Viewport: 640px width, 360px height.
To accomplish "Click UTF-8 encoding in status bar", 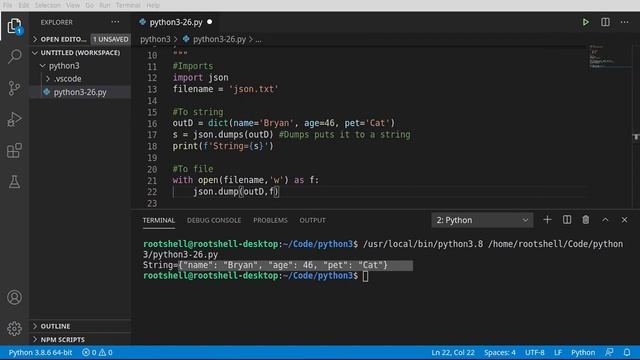I will pos(535,352).
